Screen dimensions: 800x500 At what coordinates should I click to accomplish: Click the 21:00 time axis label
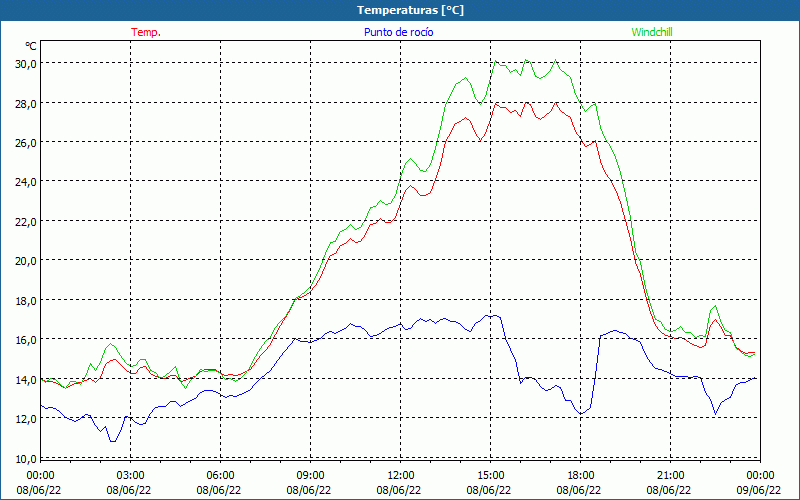670,476
